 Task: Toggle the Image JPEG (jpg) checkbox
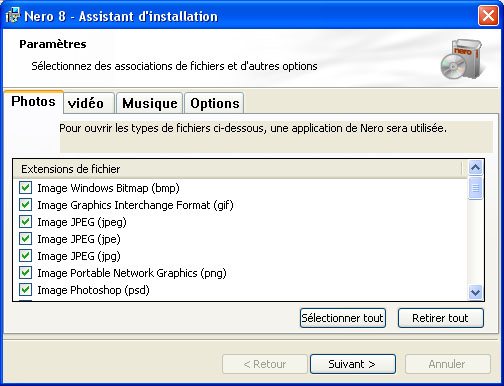point(25,256)
